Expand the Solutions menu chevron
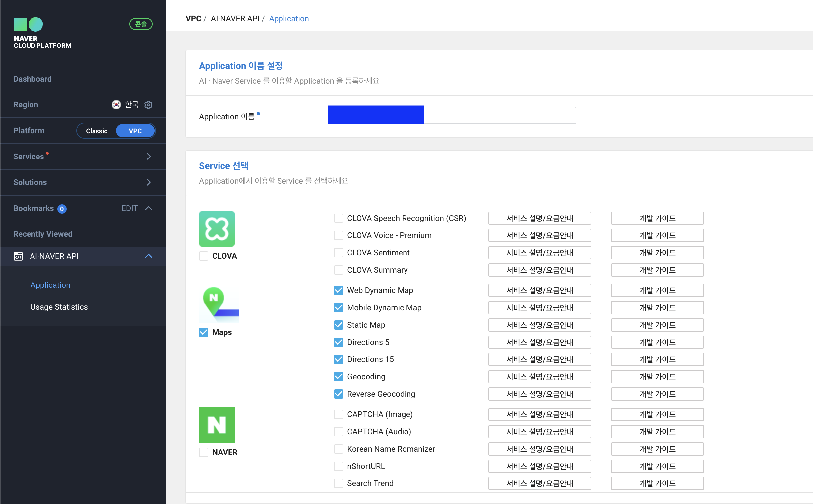 (x=149, y=182)
